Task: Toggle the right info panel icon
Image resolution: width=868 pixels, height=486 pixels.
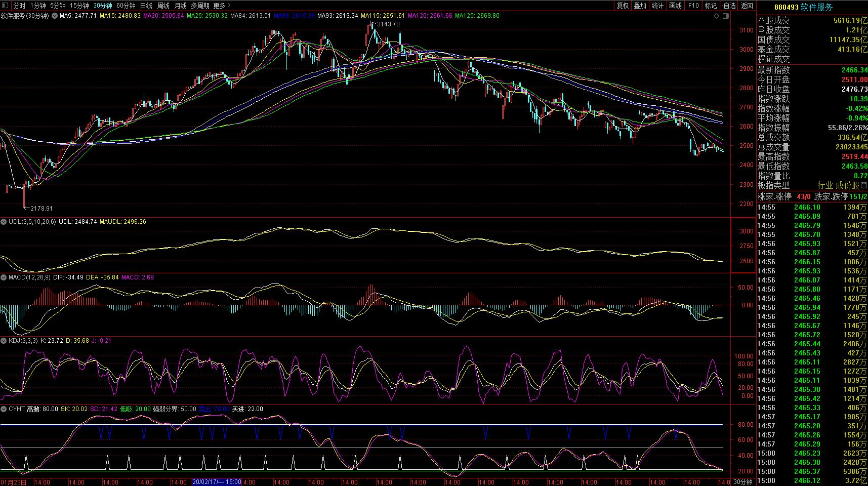Action: [726, 16]
